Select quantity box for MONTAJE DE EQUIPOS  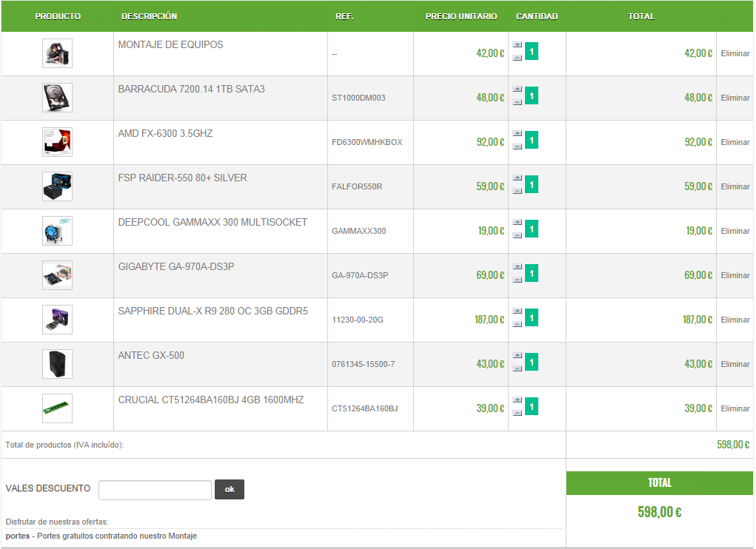[532, 51]
